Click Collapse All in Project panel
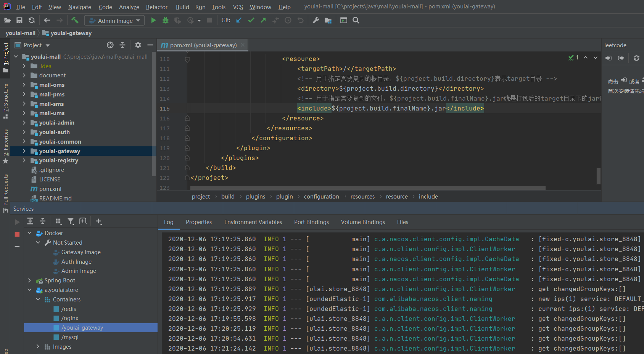 click(122, 45)
